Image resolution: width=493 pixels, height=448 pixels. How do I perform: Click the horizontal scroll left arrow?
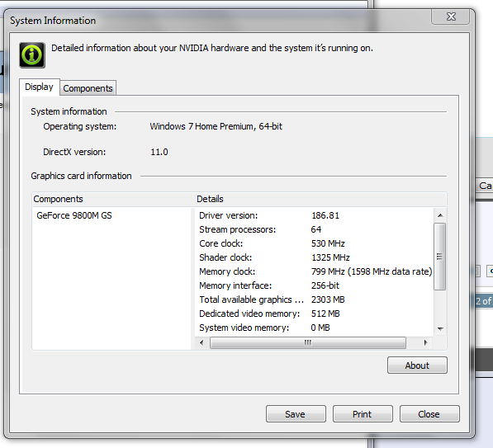click(x=201, y=342)
